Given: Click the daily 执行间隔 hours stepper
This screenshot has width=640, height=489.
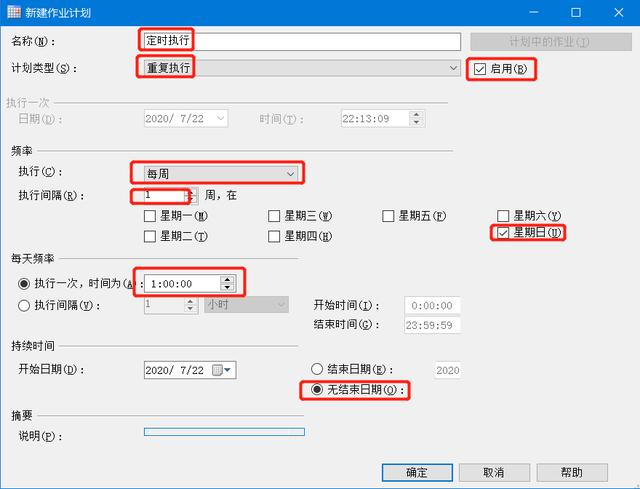Looking at the screenshot, I should (190, 305).
